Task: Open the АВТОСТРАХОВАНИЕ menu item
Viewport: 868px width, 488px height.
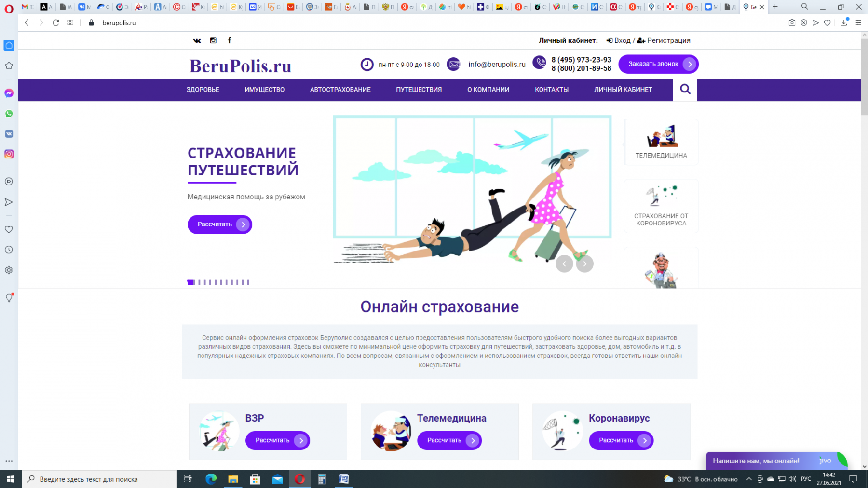Action: pyautogui.click(x=340, y=90)
